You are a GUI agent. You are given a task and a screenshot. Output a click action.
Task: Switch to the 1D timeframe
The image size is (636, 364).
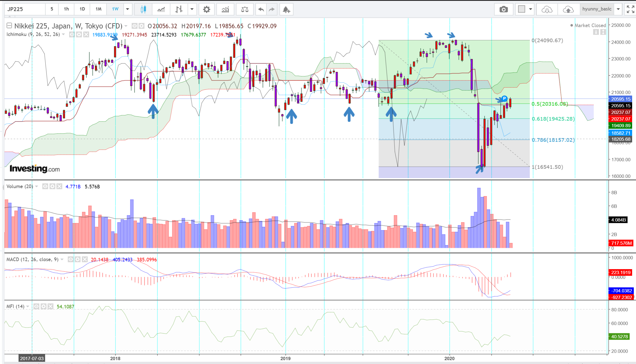coord(82,9)
